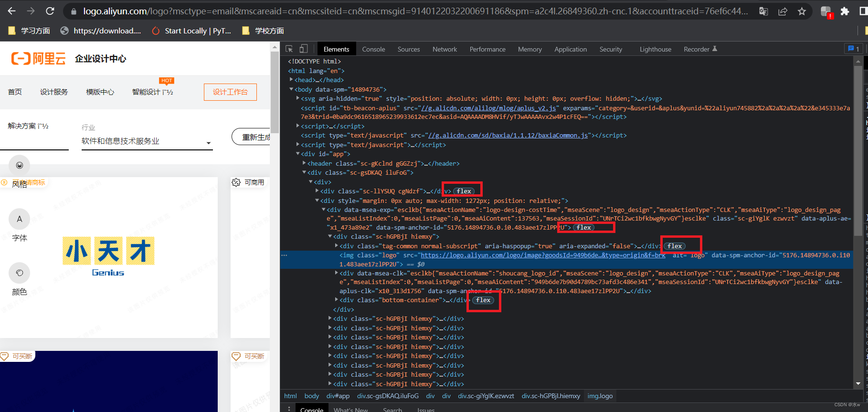Toggle flex badge after sc-llYSUQ div
The image size is (868, 412).
(464, 191)
